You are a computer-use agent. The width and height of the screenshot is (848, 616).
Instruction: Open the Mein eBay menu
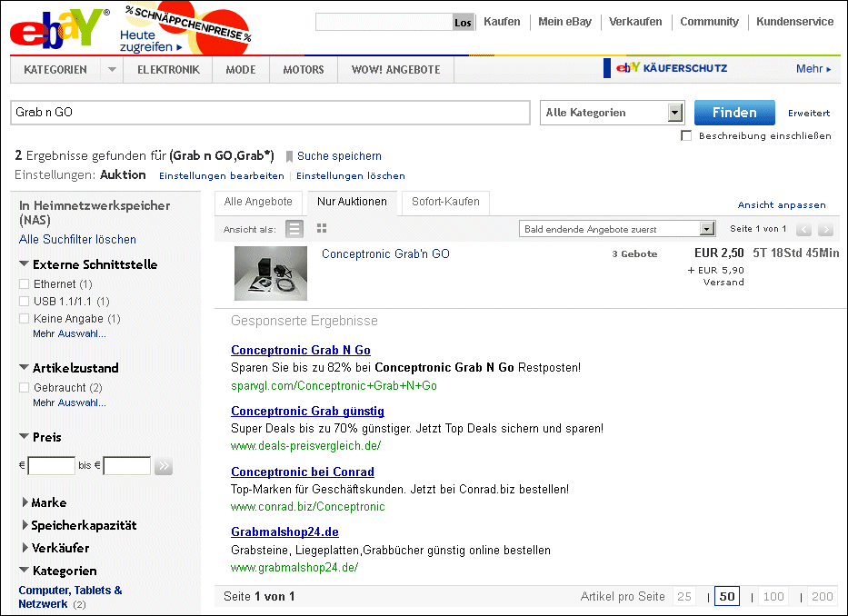(564, 22)
